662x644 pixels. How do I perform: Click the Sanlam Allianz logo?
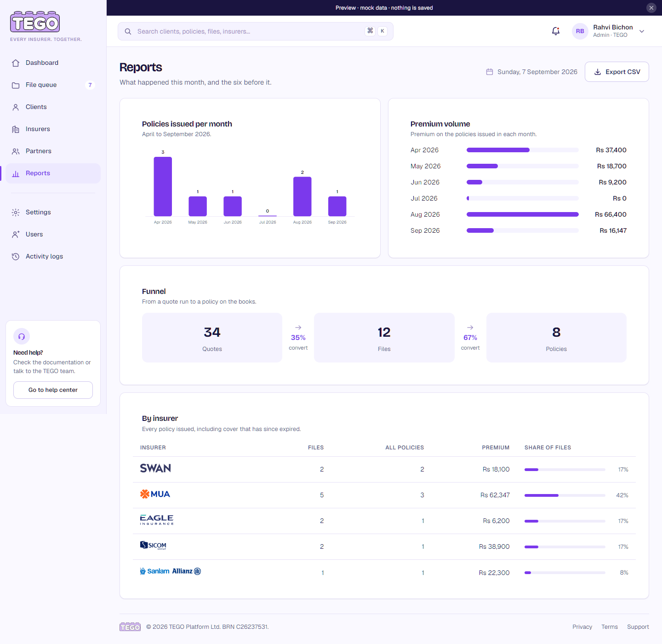coord(171,571)
